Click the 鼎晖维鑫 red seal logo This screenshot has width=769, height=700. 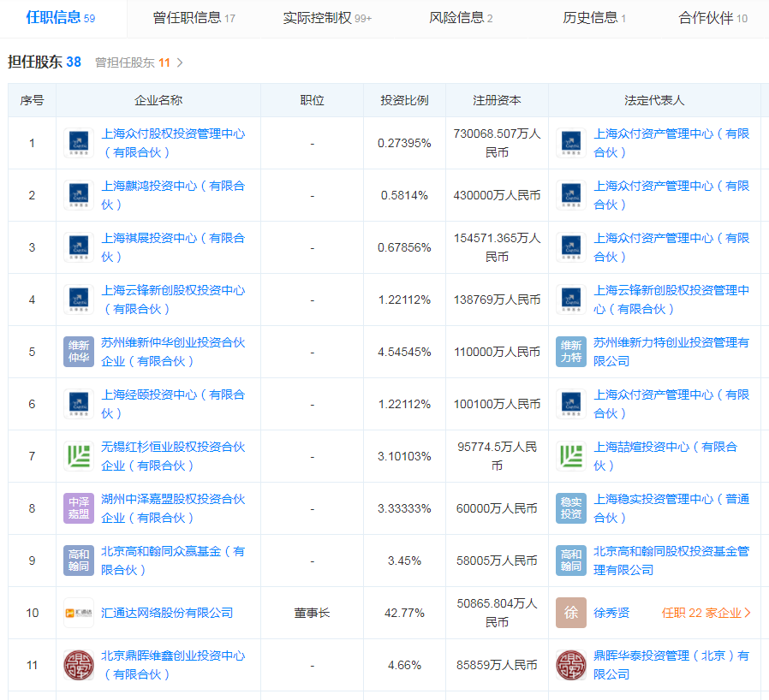(79, 665)
